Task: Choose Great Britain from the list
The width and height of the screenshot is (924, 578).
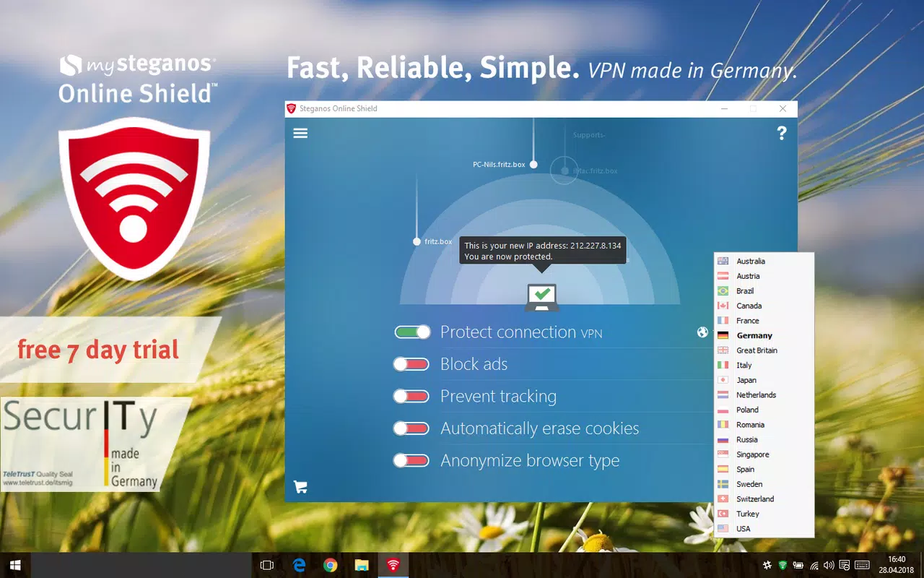Action: (764, 350)
